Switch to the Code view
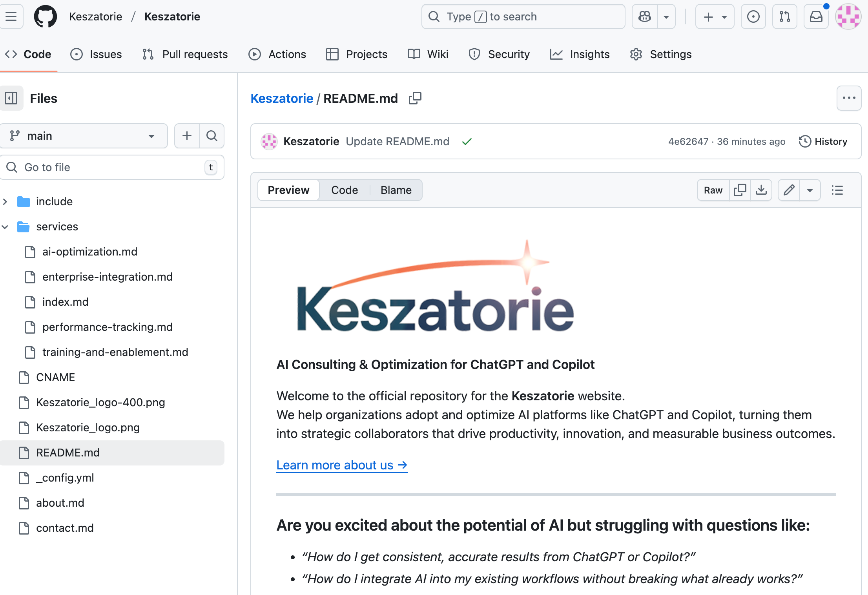The width and height of the screenshot is (868, 595). click(x=344, y=190)
